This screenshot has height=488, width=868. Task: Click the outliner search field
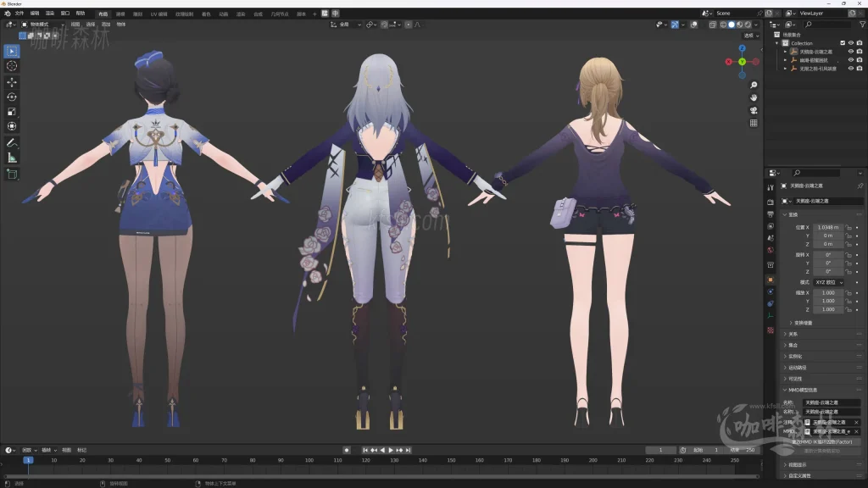(827, 25)
